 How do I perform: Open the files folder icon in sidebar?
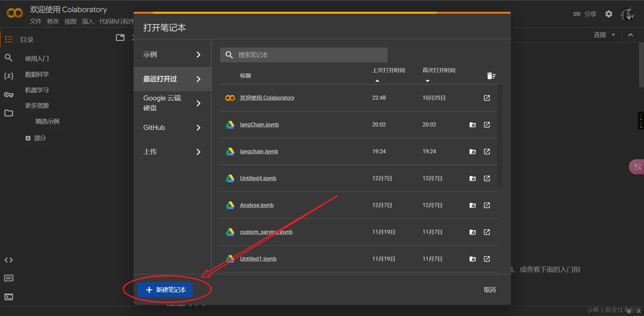tap(9, 113)
